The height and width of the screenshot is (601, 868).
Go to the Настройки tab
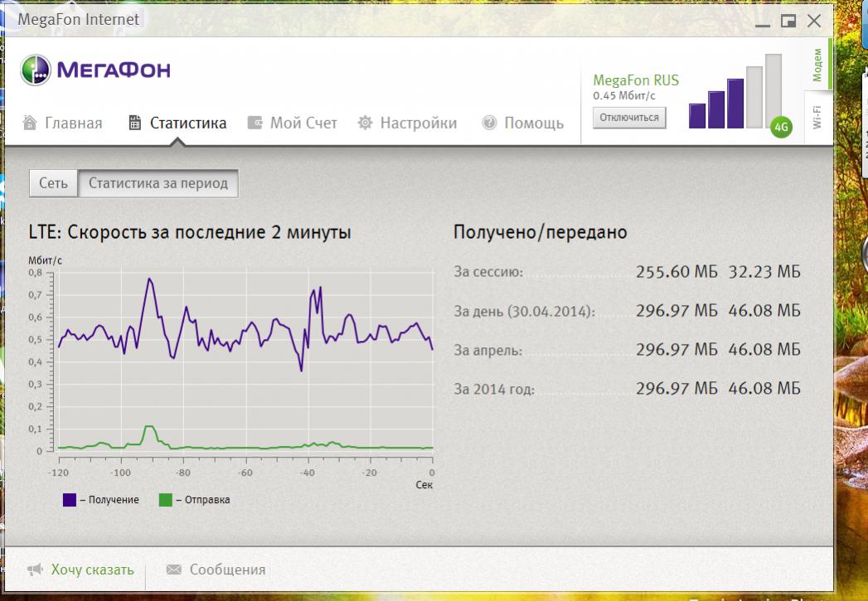click(x=419, y=123)
